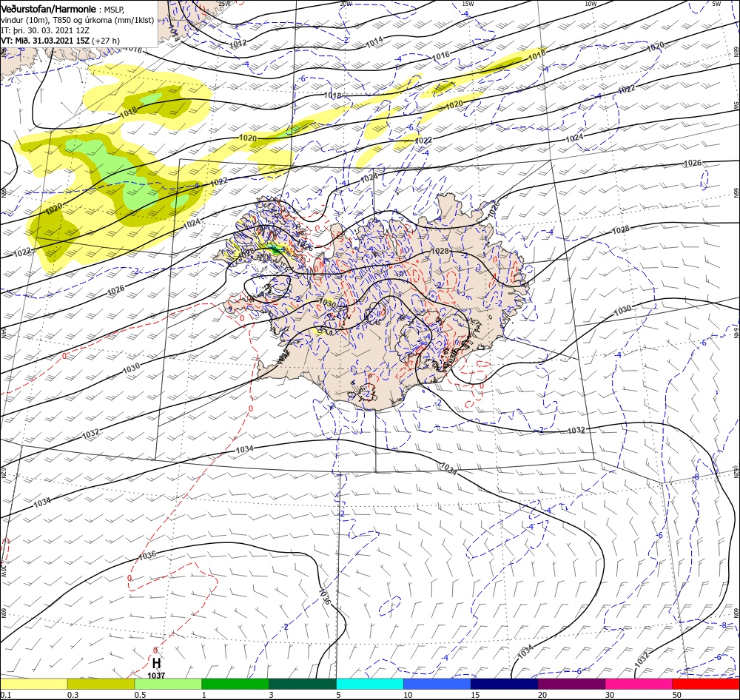The image size is (740, 700).
Task: Select the olive 0.3 legend color block
Action: click(x=101, y=684)
